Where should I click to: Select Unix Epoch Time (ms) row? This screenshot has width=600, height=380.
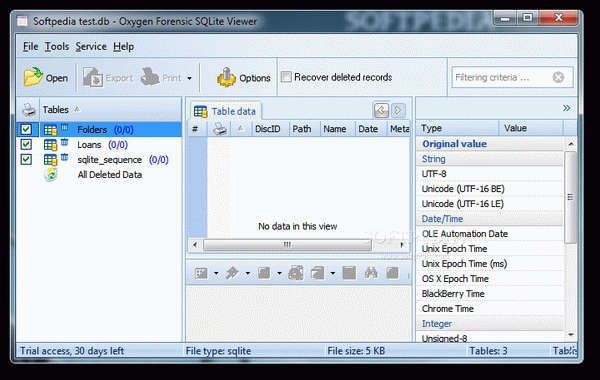coord(490,264)
